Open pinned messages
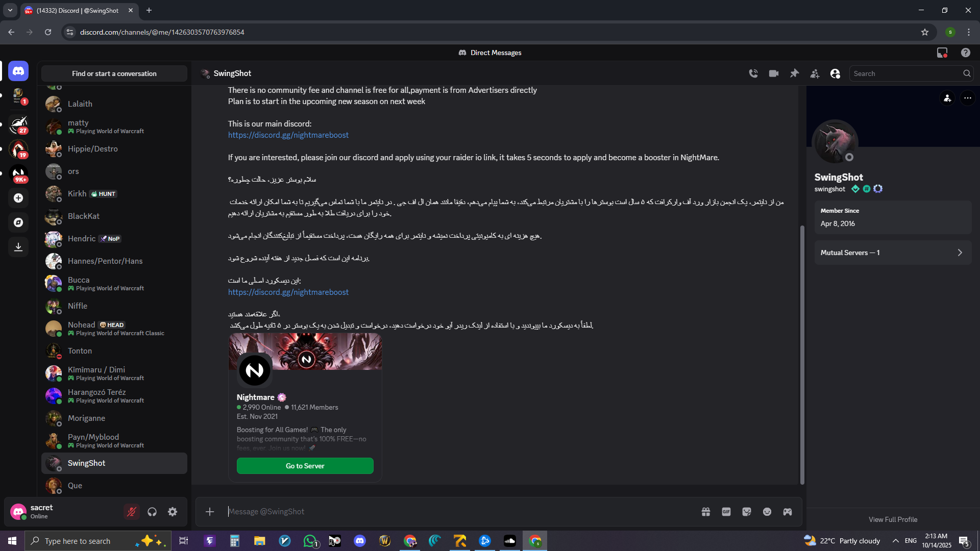This screenshot has width=980, height=551. click(x=794, y=73)
